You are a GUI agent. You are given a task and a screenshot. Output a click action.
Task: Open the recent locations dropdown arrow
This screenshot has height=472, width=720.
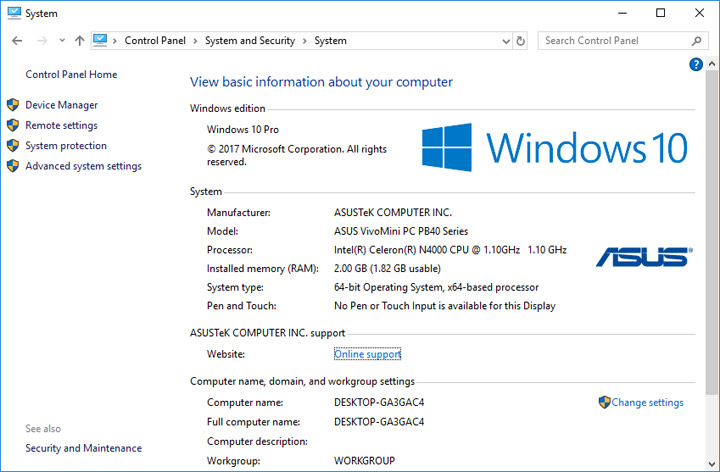[62, 40]
